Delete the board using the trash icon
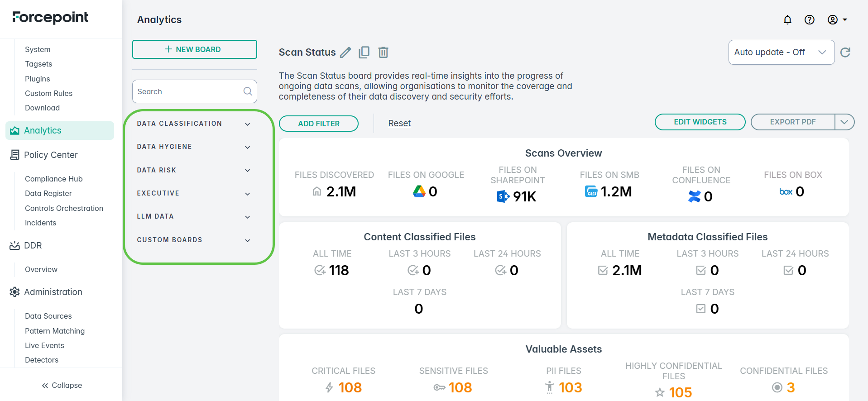 383,53
